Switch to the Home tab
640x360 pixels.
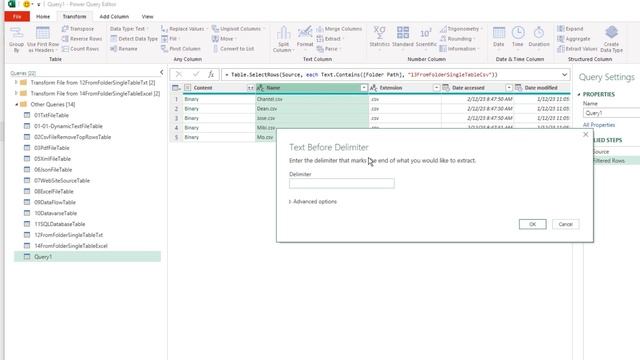(43, 16)
